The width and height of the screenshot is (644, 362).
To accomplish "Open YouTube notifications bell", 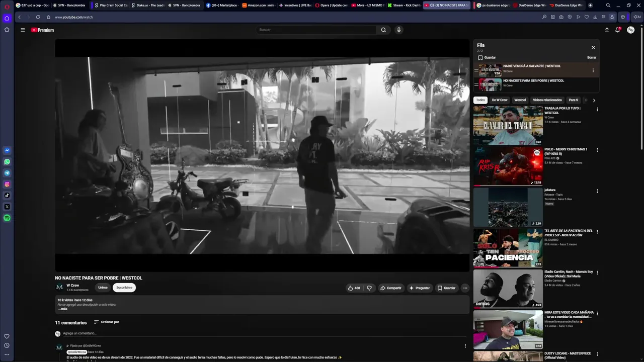I will (618, 30).
